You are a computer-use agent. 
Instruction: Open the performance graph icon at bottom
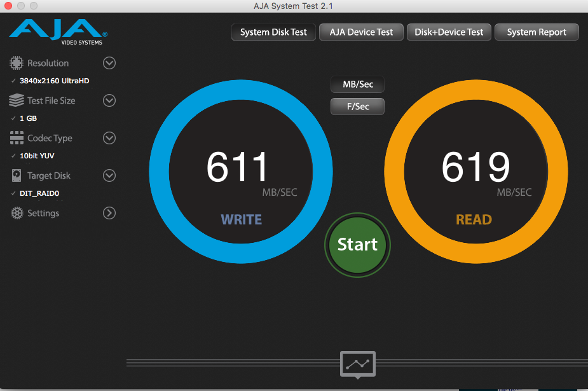357,365
